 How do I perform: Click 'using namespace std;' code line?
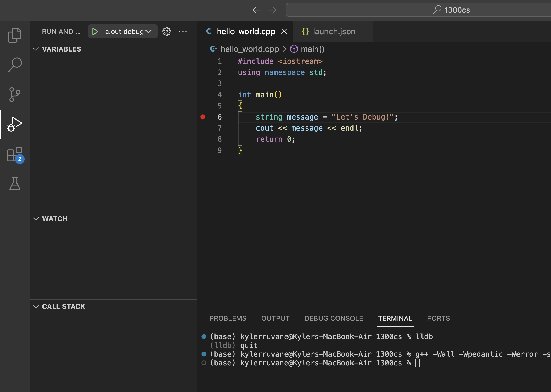pos(282,72)
